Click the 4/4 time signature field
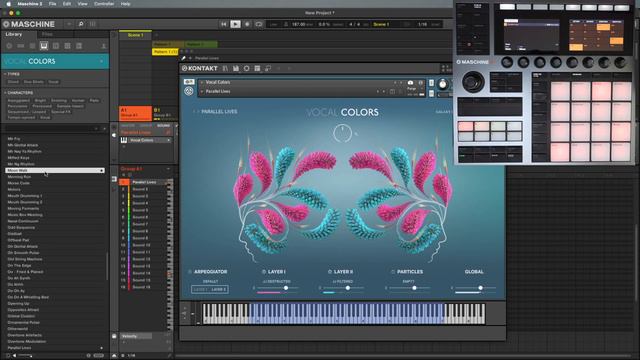This screenshot has height=360, width=640. 354,24
